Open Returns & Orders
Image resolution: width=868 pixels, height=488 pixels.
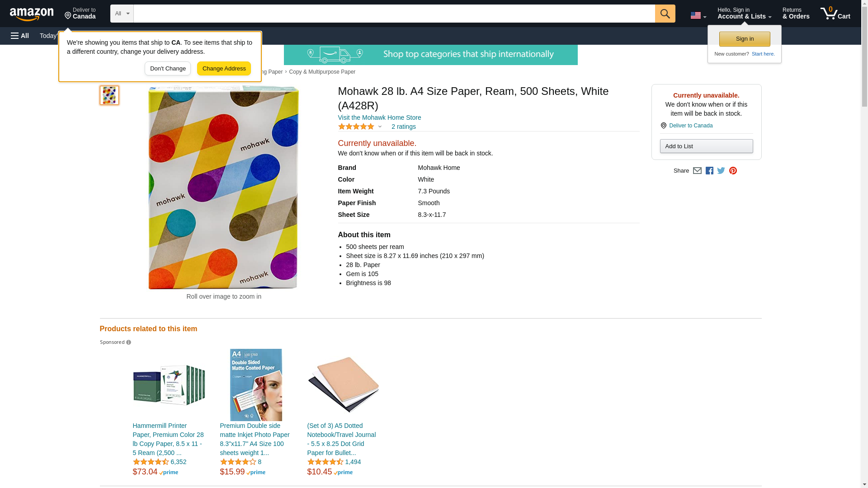pos(796,14)
